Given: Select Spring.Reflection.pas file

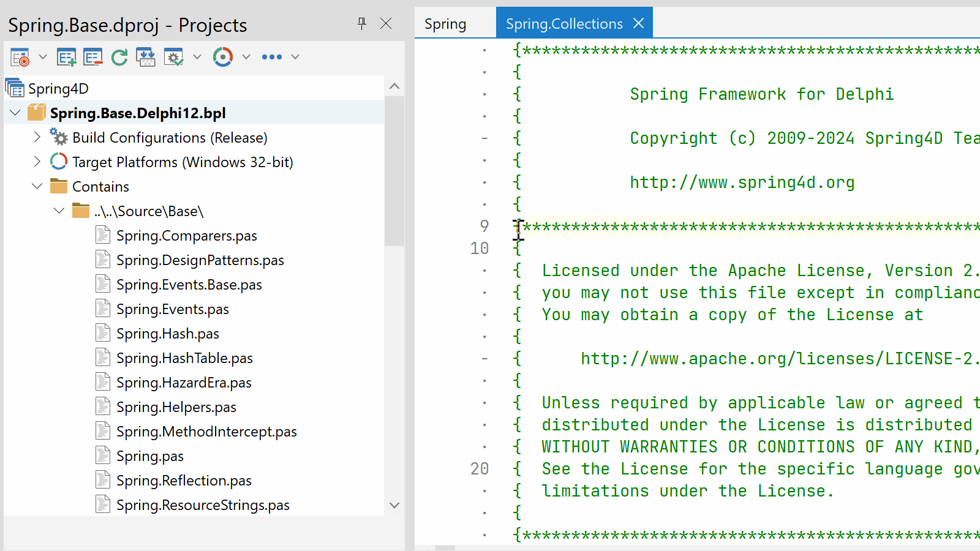Looking at the screenshot, I should coord(184,481).
